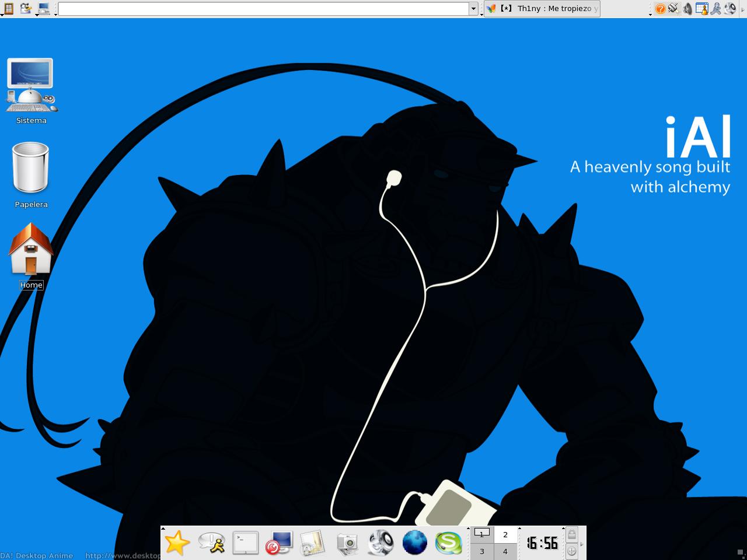This screenshot has height=560, width=747.
Task: Open the orange help icon in system tray
Action: pyautogui.click(x=660, y=9)
